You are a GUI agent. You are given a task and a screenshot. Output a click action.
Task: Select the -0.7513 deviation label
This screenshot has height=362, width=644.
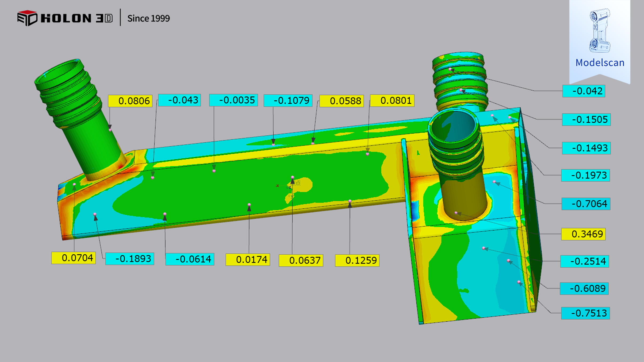pyautogui.click(x=585, y=313)
